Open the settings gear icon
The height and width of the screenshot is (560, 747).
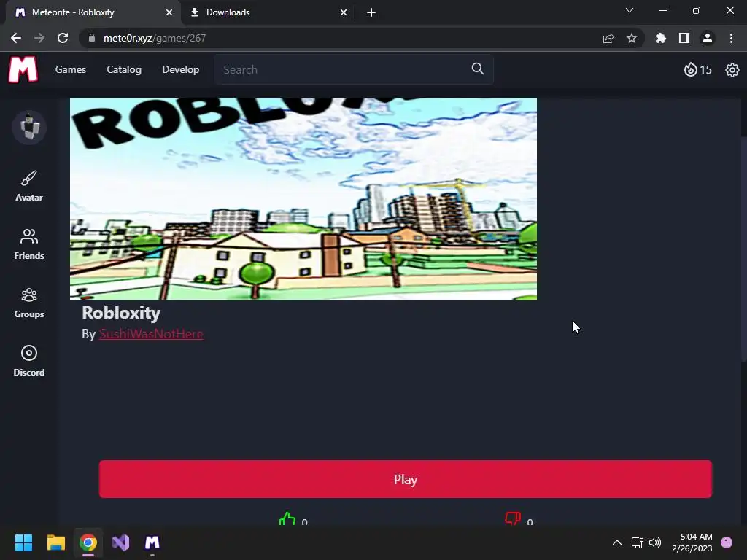[732, 70]
